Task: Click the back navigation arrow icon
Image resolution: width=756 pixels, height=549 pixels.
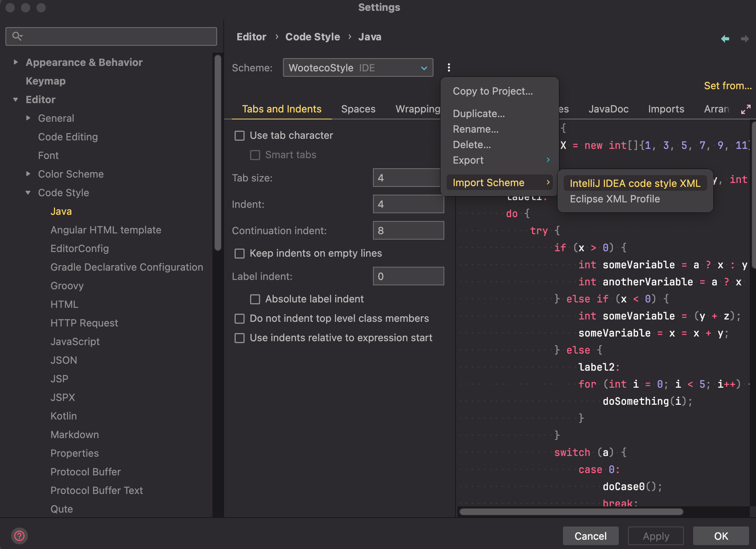Action: coord(725,39)
